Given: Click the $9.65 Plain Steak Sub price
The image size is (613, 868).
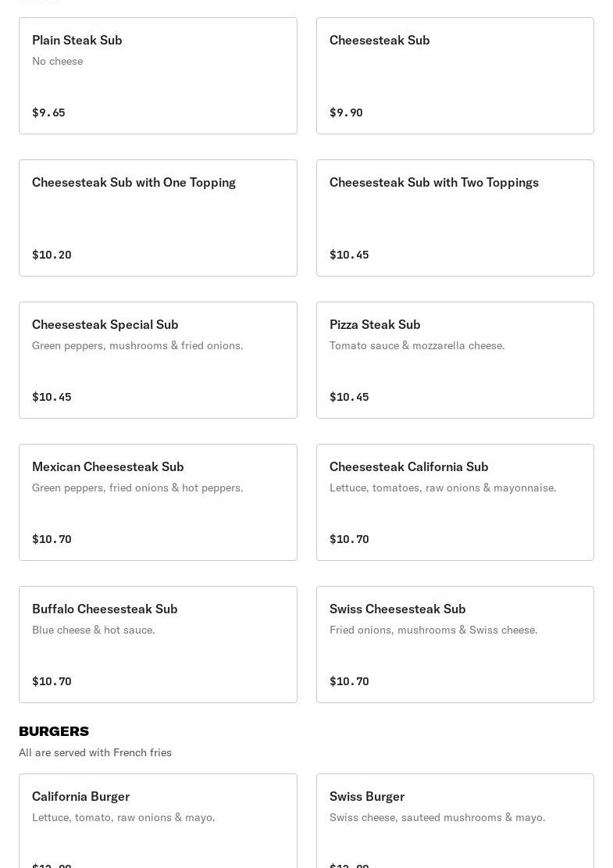Looking at the screenshot, I should [x=48, y=113].
